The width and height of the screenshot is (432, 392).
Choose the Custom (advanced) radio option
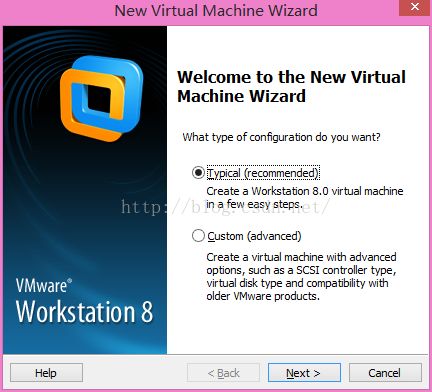[x=198, y=236]
